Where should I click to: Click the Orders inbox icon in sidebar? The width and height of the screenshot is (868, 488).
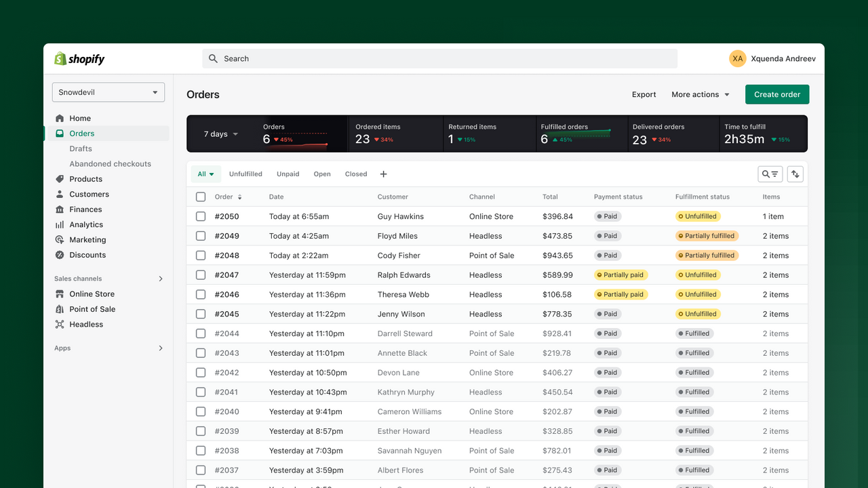point(60,134)
